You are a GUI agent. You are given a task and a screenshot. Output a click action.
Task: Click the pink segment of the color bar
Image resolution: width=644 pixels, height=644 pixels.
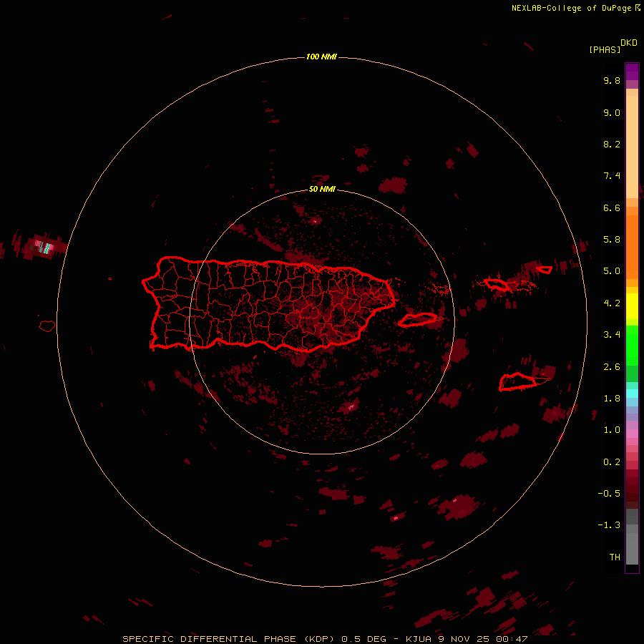click(x=632, y=434)
